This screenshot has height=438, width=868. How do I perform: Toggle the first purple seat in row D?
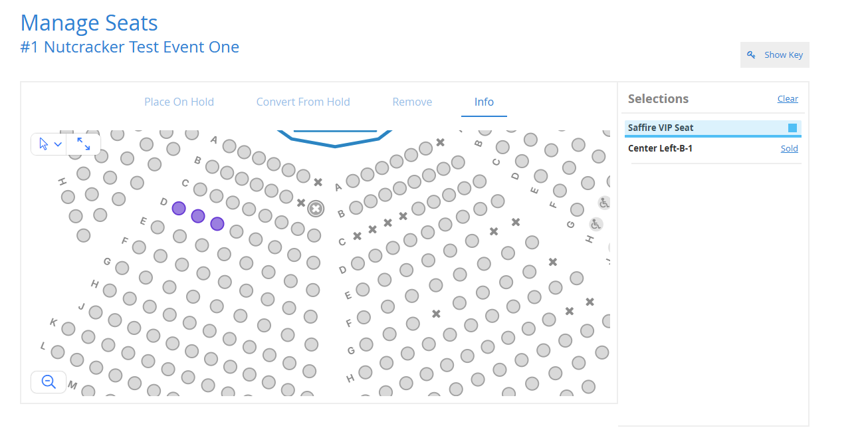click(179, 208)
